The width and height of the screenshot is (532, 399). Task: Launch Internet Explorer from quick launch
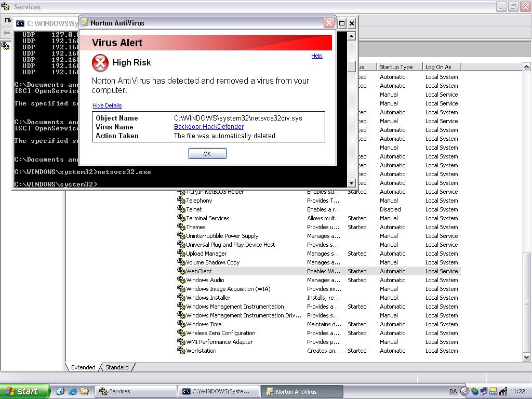(73, 391)
